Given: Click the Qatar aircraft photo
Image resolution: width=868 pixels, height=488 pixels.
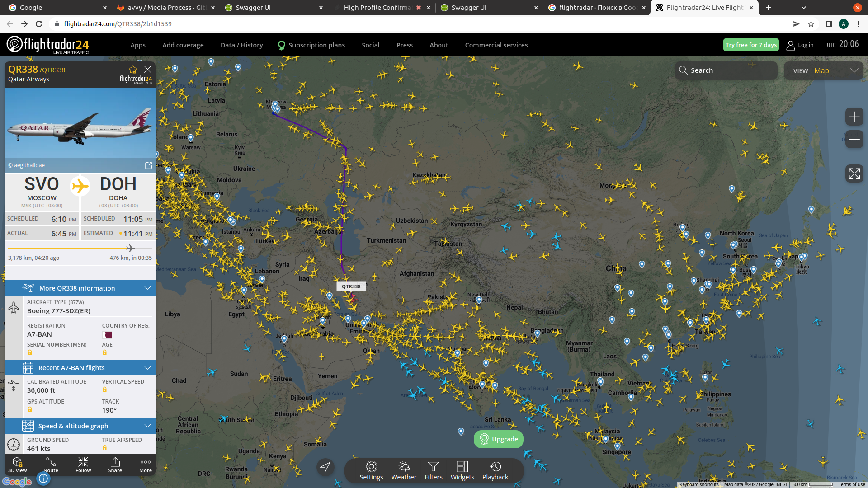Looking at the screenshot, I should pos(80,123).
